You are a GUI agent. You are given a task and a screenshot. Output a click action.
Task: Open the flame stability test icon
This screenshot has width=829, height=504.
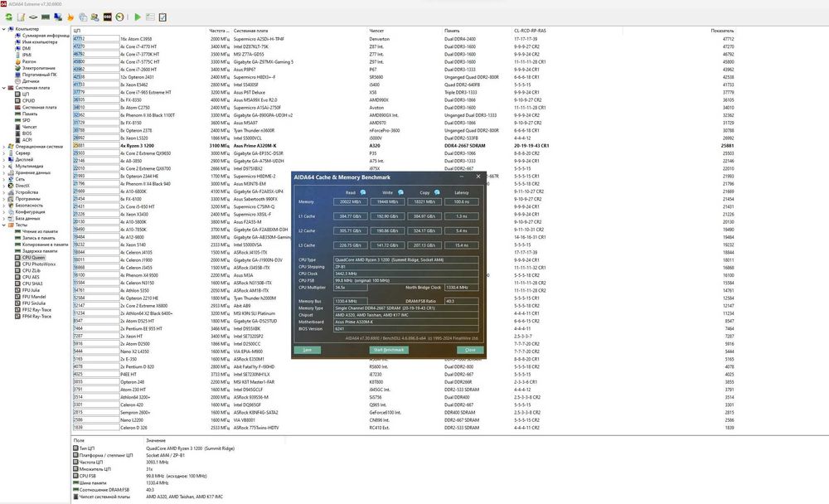click(70, 17)
